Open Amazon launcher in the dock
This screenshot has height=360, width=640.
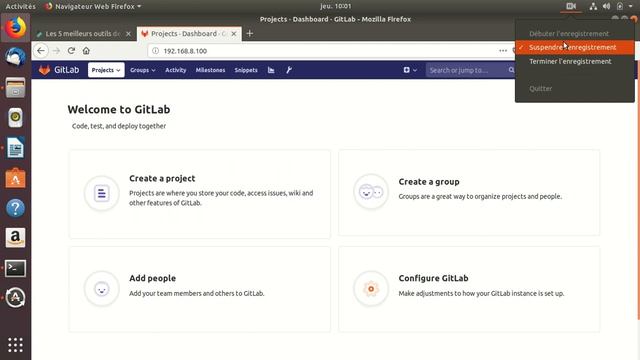point(16,238)
